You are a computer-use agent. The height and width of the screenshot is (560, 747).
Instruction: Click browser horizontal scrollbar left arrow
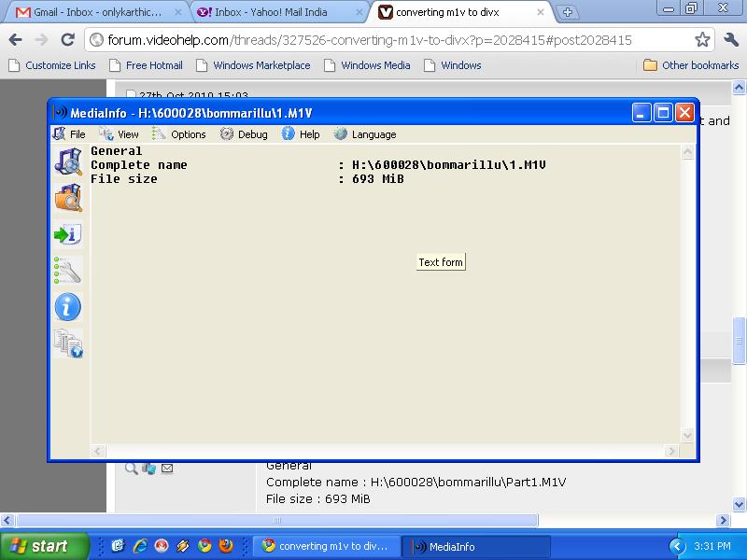[7, 521]
